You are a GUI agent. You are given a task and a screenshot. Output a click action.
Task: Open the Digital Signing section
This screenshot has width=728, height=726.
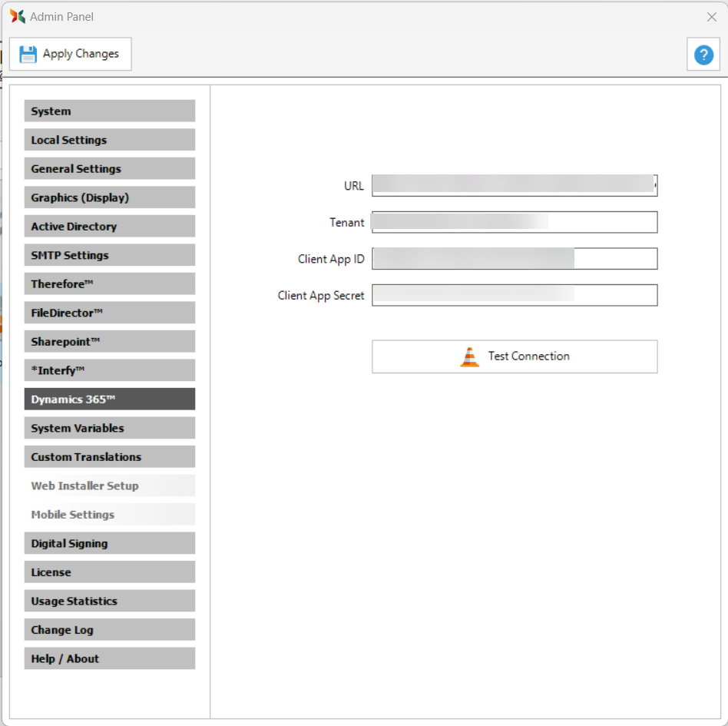click(x=109, y=543)
